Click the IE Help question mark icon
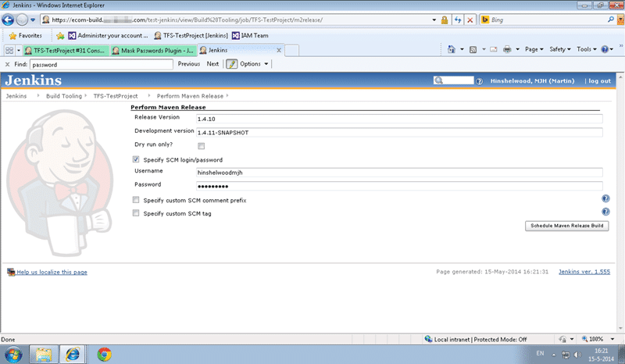The height and width of the screenshot is (364, 625). (605, 49)
